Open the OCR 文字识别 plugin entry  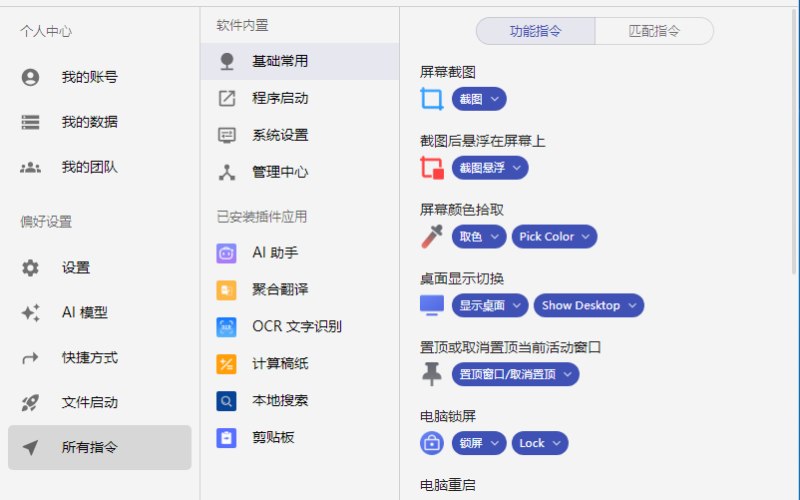point(300,327)
